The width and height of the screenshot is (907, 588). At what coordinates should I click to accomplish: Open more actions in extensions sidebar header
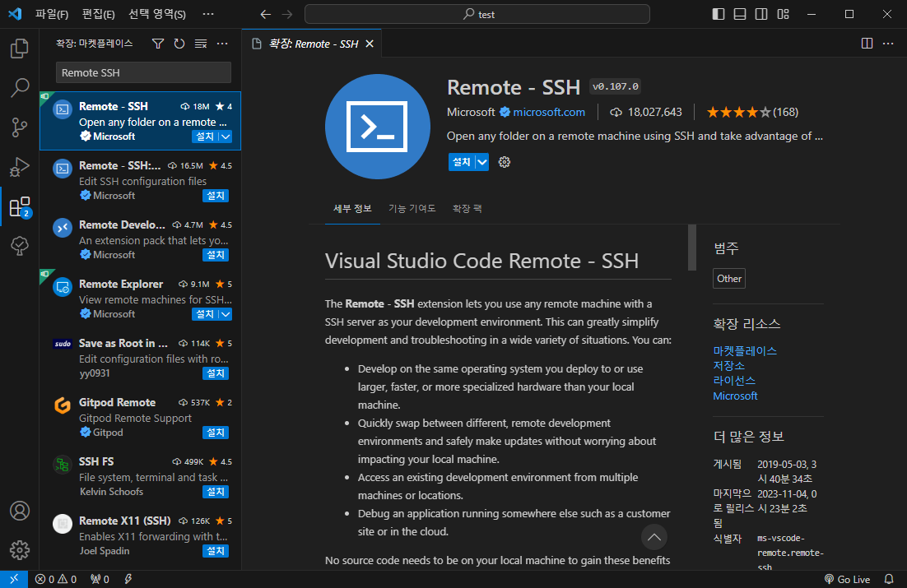(222, 44)
